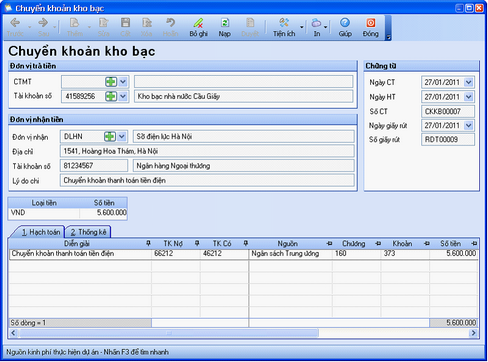
Task: Click the green plus next to CTMT
Action: (111, 82)
